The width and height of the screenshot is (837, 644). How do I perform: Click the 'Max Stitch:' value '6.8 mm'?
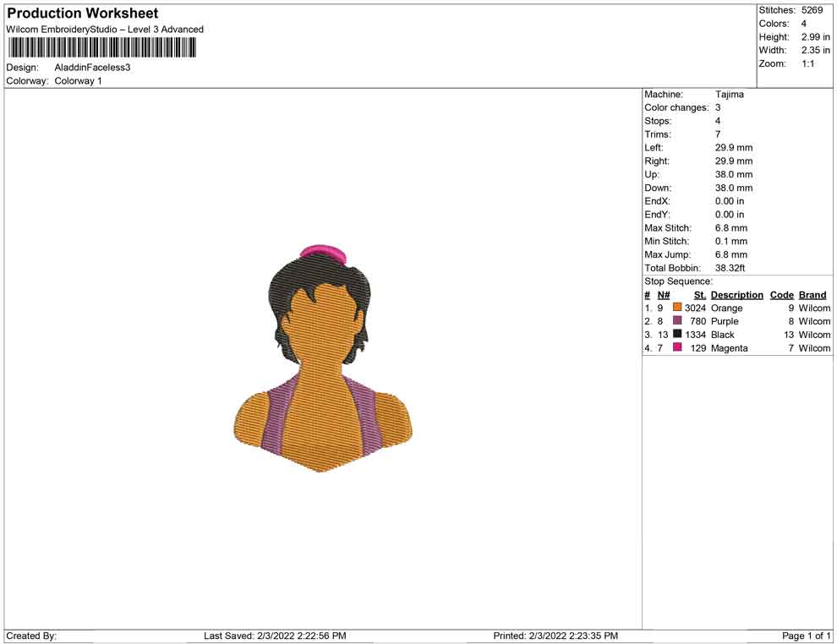pos(730,228)
